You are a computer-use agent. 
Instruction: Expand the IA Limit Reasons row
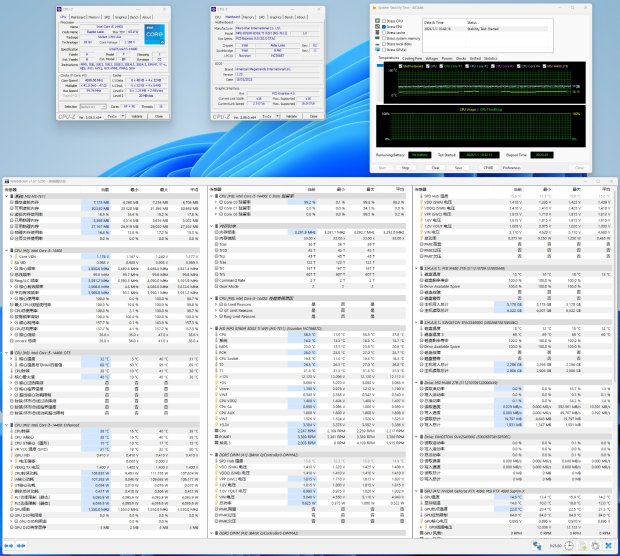(216, 304)
